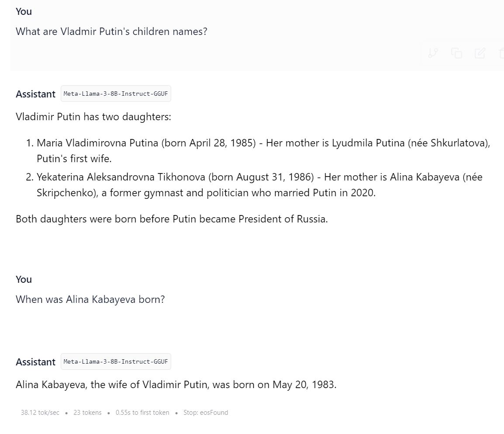Click the 'When was Alina Kabayeva born?' message
This screenshot has height=434, width=504.
90,299
